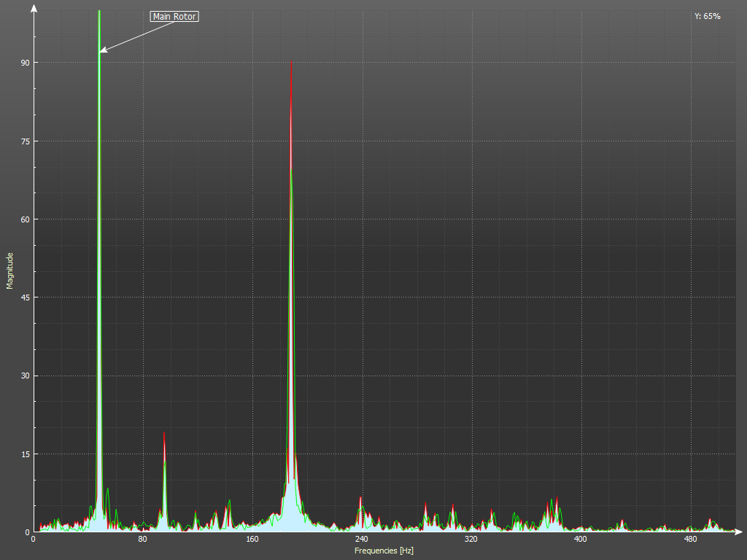Select the 480 Hz frequency tick label
The width and height of the screenshot is (747, 560).
689,540
